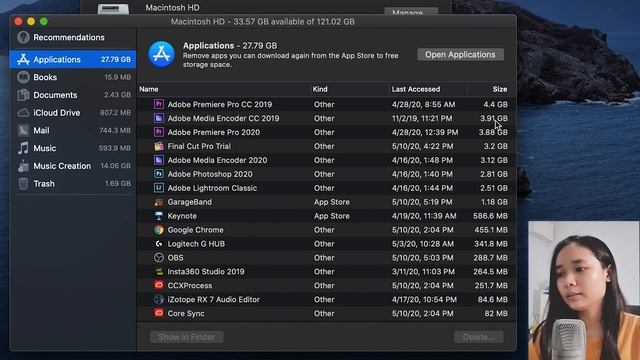Click 1.69 GB size next to Trash
The image size is (640, 360).
pyautogui.click(x=118, y=184)
